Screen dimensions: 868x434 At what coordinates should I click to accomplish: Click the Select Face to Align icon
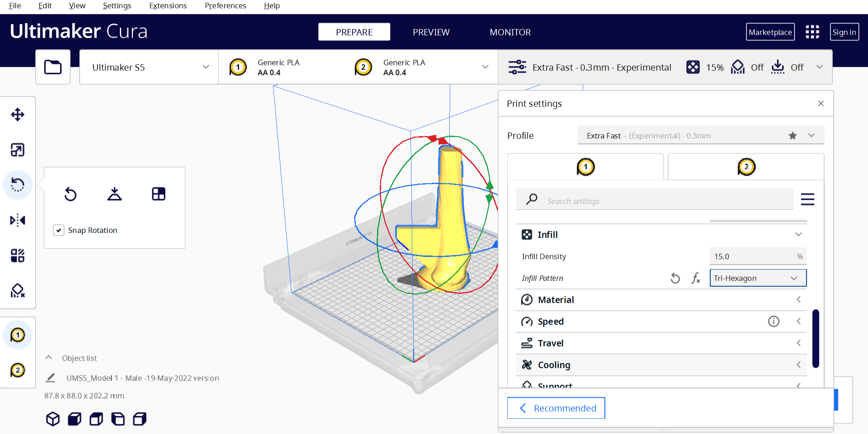coord(158,194)
